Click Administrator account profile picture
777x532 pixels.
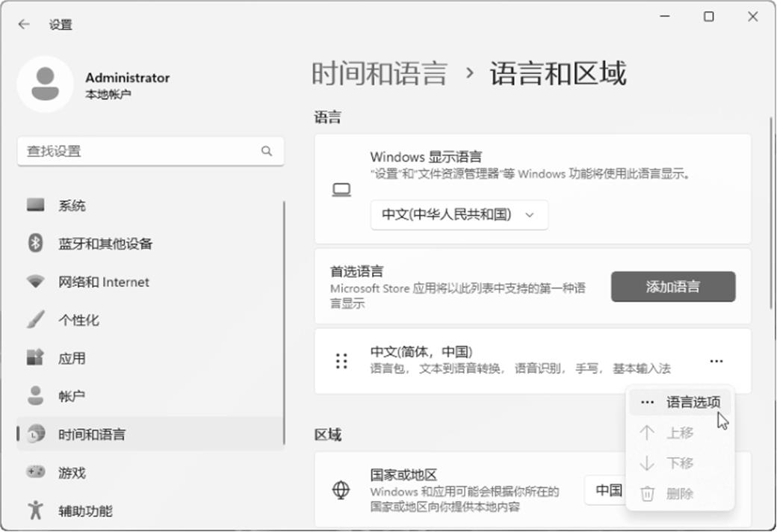click(45, 84)
